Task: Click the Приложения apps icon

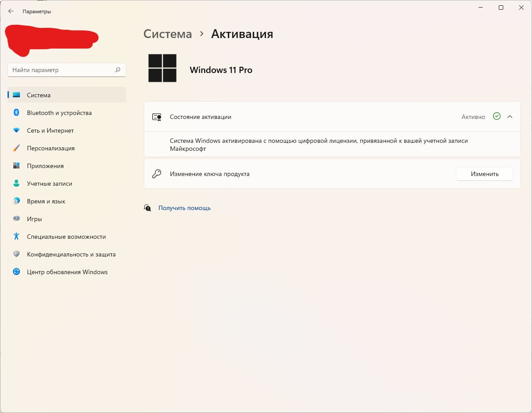Action: [x=16, y=166]
